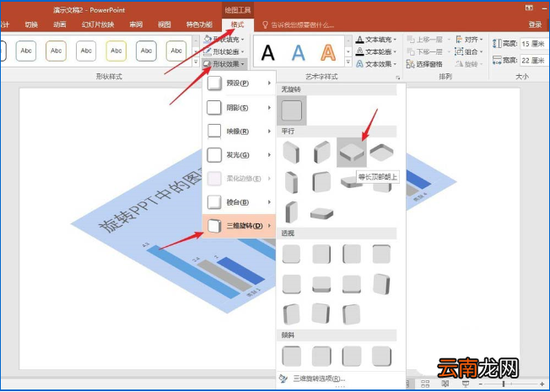Image resolution: width=550 pixels, height=392 pixels.
Task: Expand the shape styles gallery More arrow
Action: coord(196,62)
